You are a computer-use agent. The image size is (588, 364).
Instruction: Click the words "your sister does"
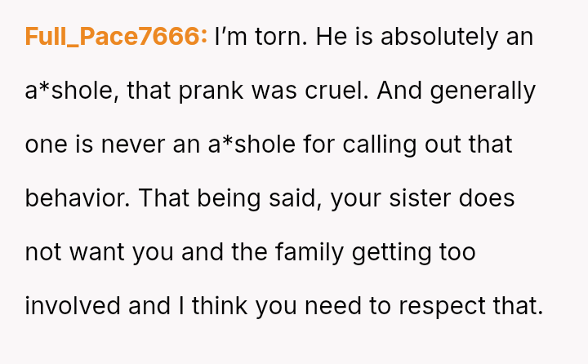coord(423,198)
